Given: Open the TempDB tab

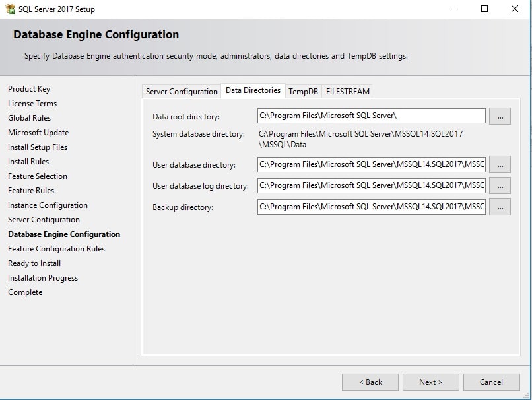Looking at the screenshot, I should coord(303,92).
